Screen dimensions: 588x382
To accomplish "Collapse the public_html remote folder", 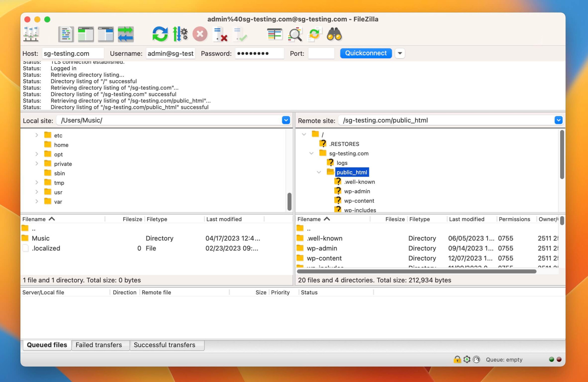I will pos(319,172).
